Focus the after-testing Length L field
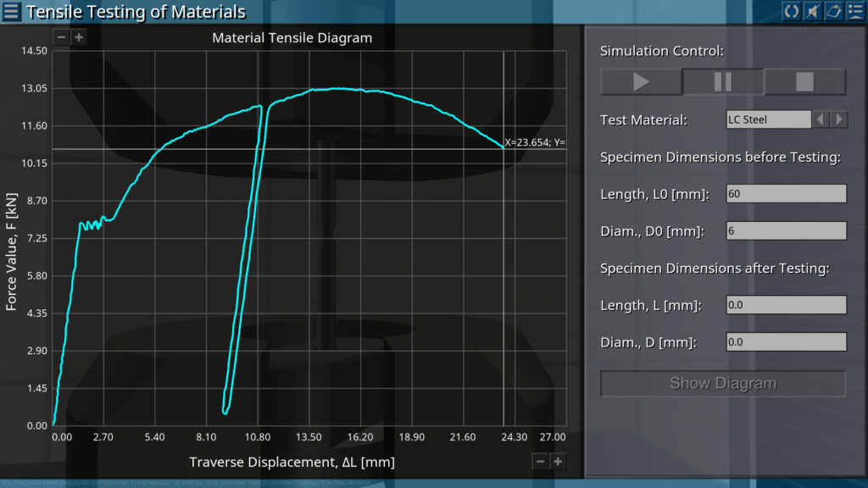Viewport: 868px width, 488px height. point(786,305)
